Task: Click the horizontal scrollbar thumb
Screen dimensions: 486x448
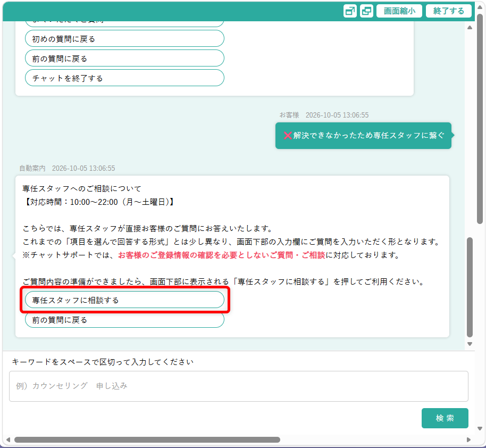Action: point(147,439)
